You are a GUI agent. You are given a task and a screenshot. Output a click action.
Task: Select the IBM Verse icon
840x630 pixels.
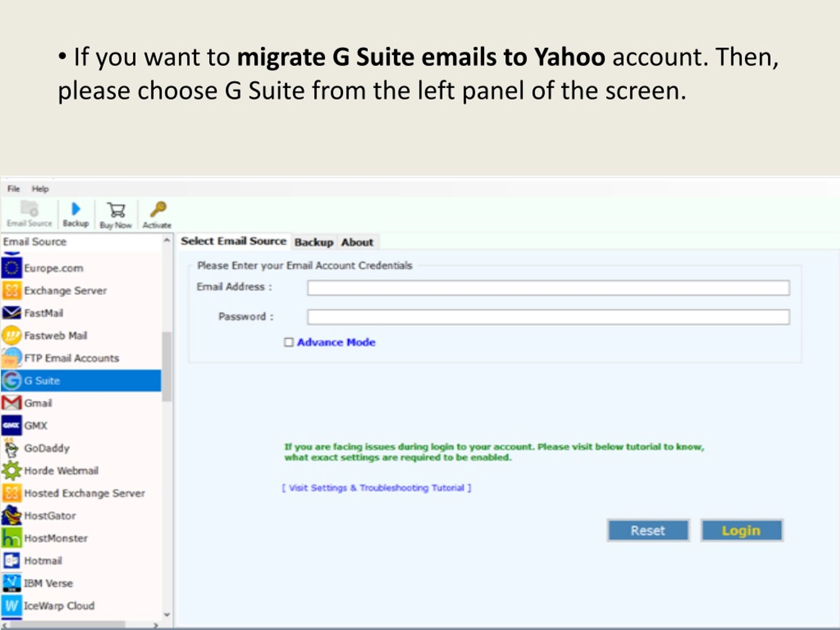(11, 583)
